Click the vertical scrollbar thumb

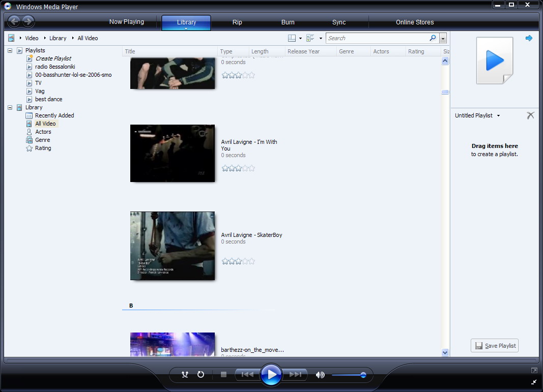click(445, 92)
